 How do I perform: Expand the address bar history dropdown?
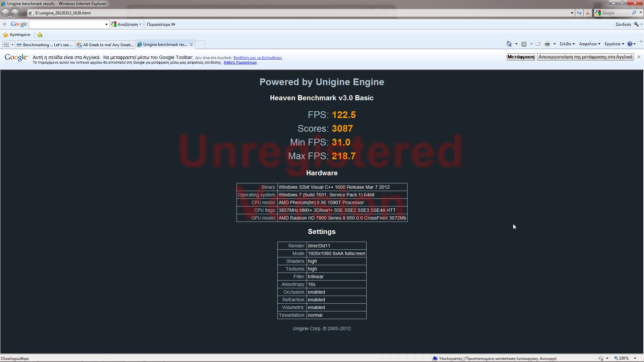tap(572, 13)
